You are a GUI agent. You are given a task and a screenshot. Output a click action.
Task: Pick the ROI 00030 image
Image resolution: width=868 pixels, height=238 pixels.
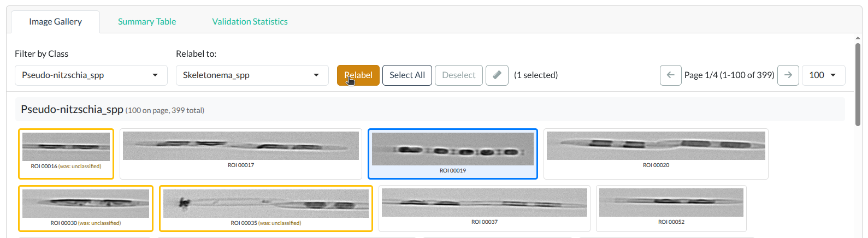[x=86, y=204]
